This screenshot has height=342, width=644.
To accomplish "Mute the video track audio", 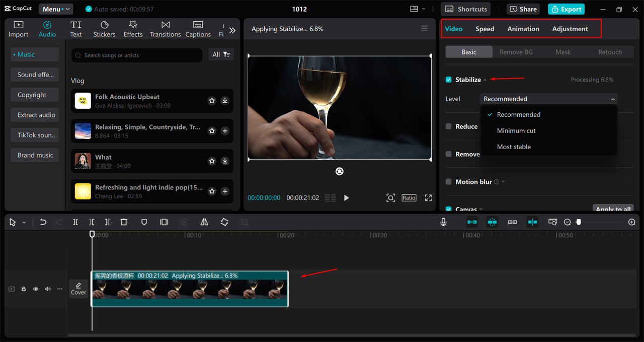I will point(48,289).
